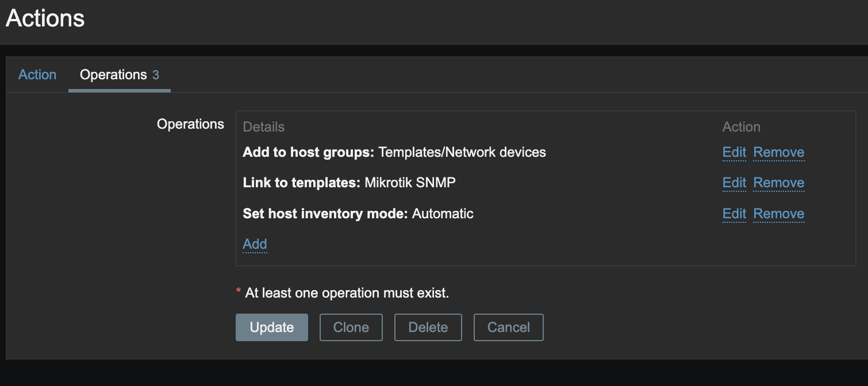Edit the Link to templates operation

[734, 183]
